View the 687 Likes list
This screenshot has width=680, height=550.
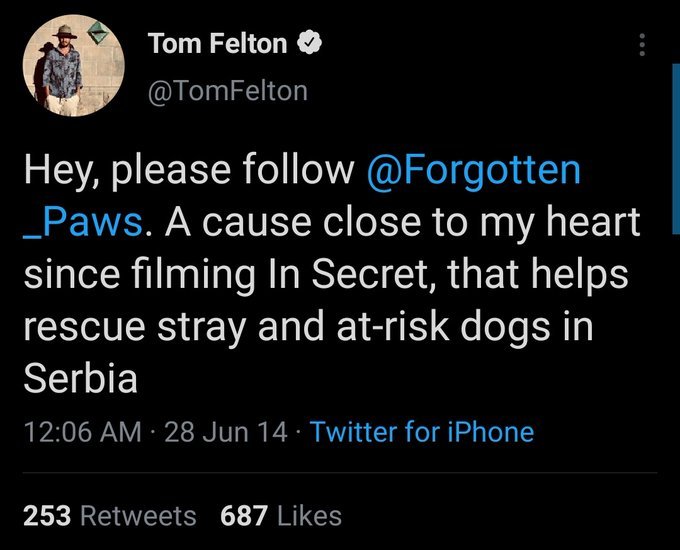[x=280, y=516]
